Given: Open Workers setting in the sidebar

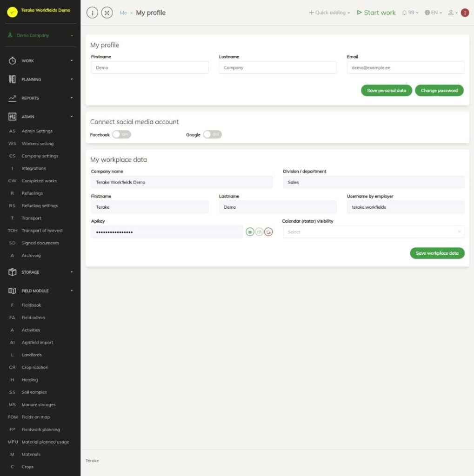Looking at the screenshot, I should (37, 144).
